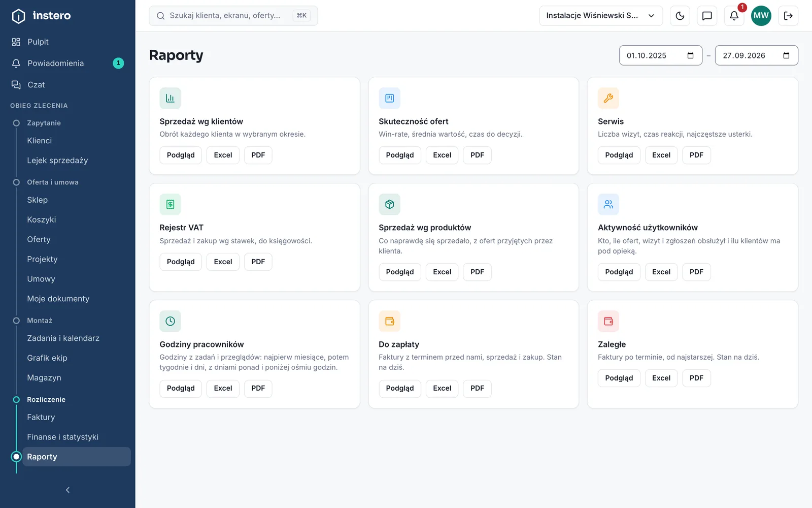The width and height of the screenshot is (812, 508).
Task: Export Godziny pracowników to Excel
Action: [223, 388]
